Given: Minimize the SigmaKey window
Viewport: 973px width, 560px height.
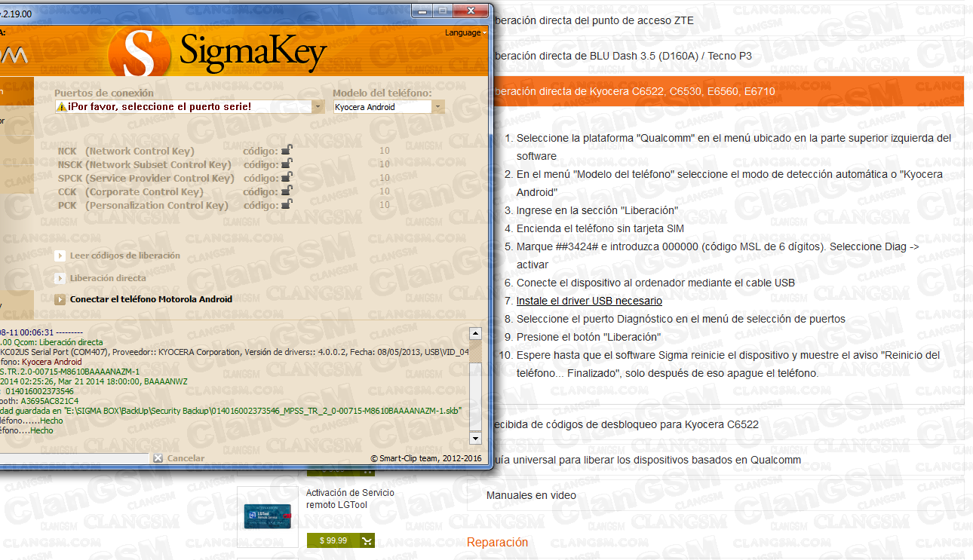Looking at the screenshot, I should (x=421, y=11).
